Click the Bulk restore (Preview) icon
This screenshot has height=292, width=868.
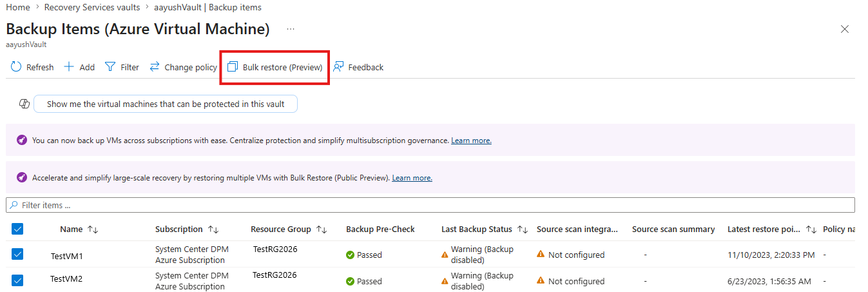(x=233, y=67)
